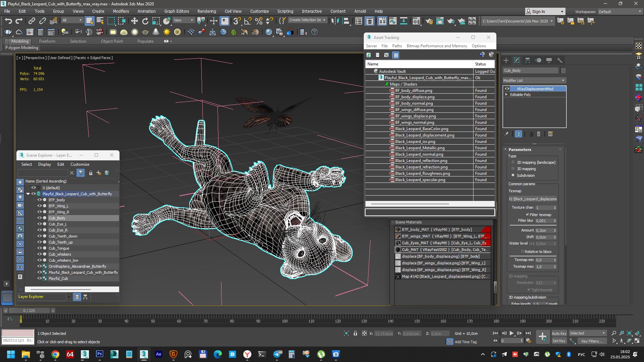This screenshot has width=644, height=362.
Task: Select the Select and Move tool
Action: coord(134,21)
